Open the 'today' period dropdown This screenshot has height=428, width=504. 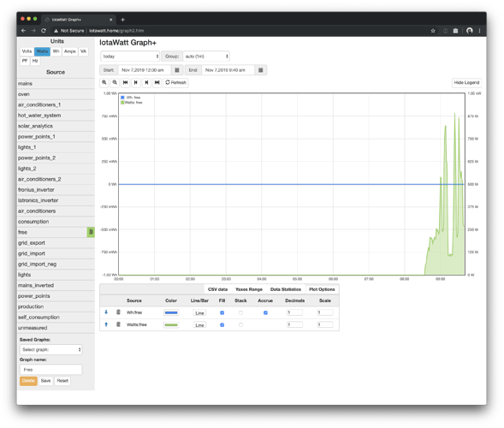[x=130, y=56]
